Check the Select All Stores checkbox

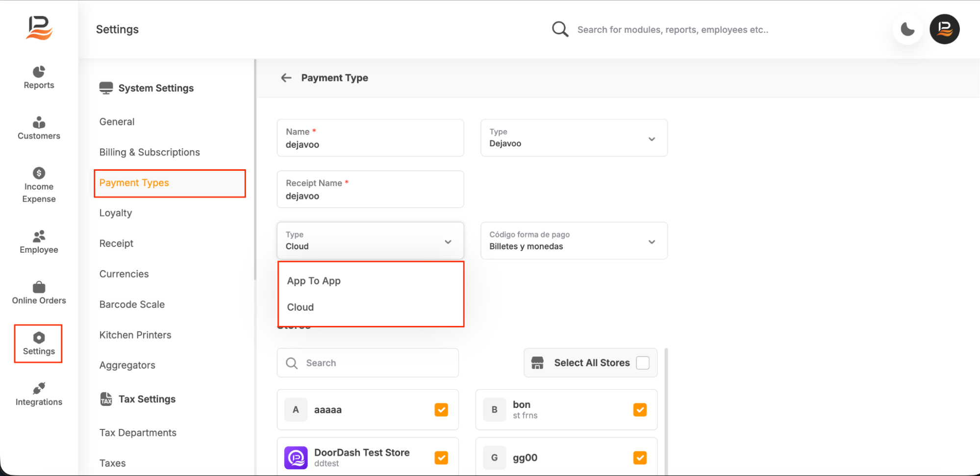[x=642, y=363]
